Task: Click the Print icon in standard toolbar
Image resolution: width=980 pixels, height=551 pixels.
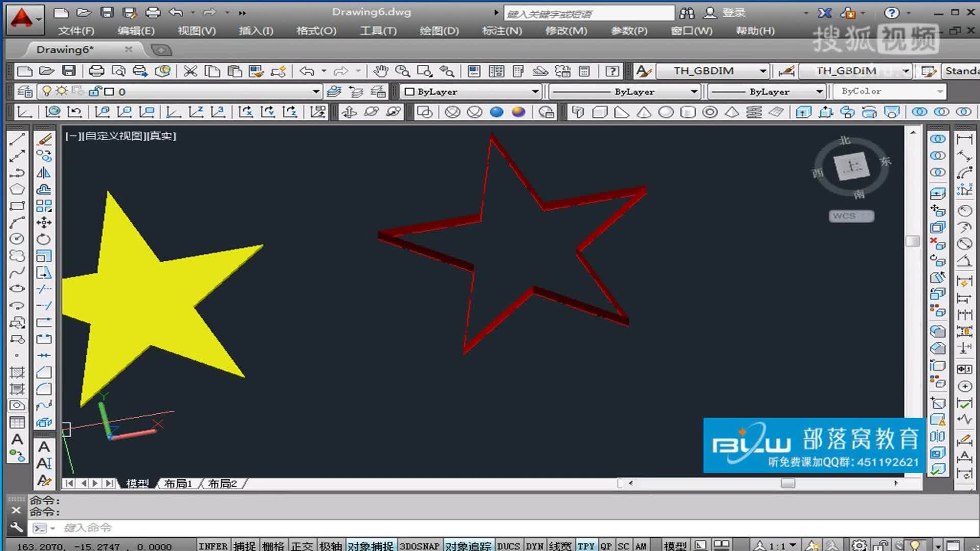Action: [96, 71]
